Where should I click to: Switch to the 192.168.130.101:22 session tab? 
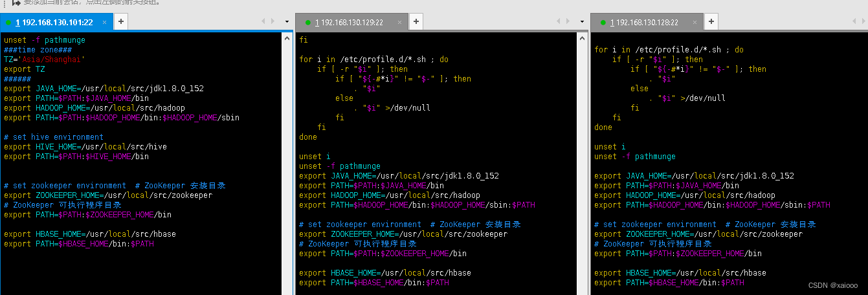click(x=56, y=22)
